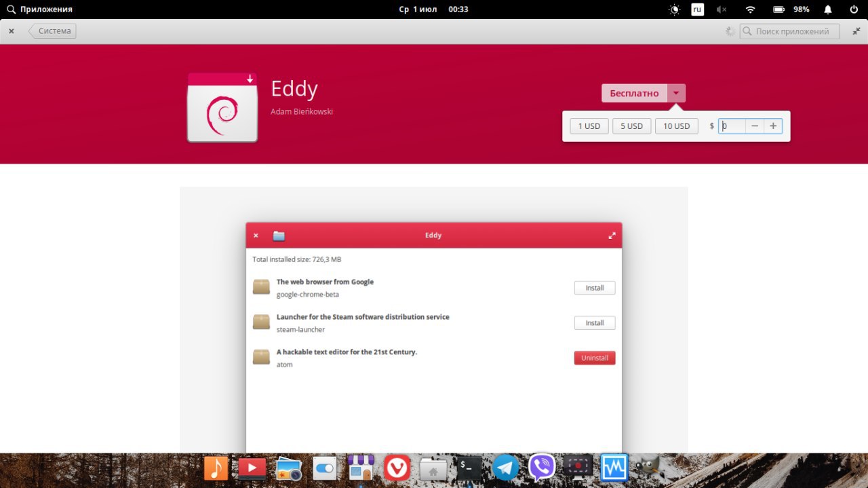This screenshot has width=868, height=488.
Task: Open the notifications bell indicator
Action: click(x=828, y=10)
